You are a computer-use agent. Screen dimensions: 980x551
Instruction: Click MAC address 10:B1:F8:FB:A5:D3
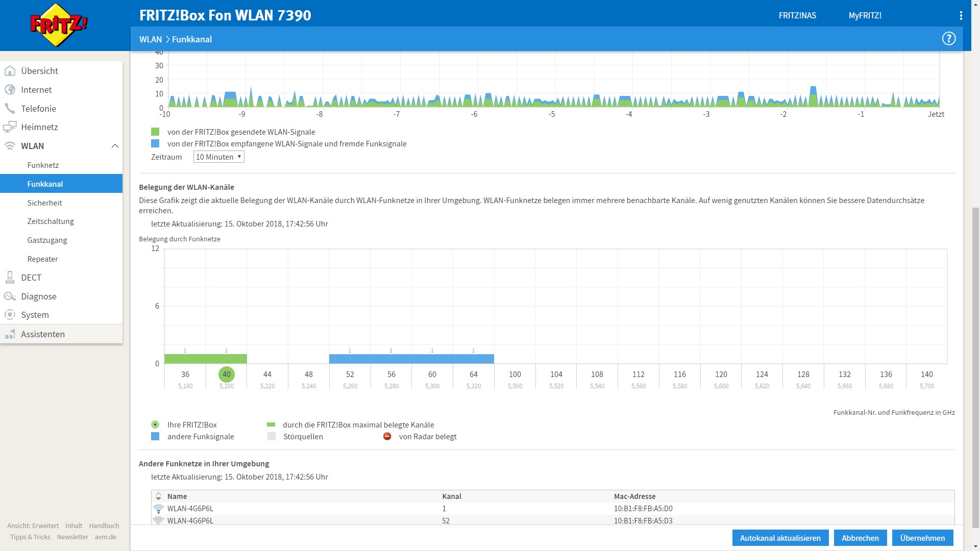[x=643, y=521]
